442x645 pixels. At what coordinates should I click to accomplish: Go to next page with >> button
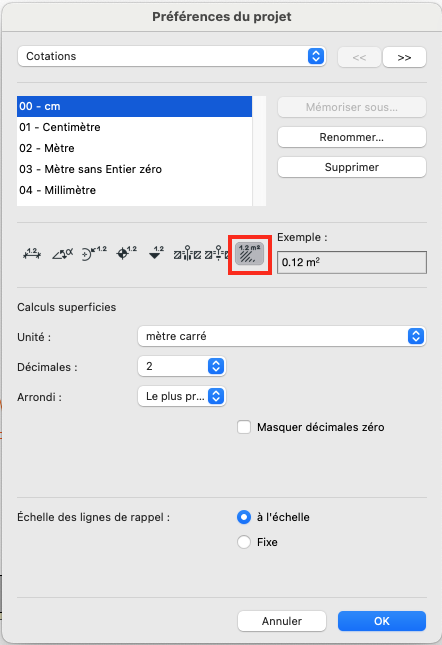(404, 57)
